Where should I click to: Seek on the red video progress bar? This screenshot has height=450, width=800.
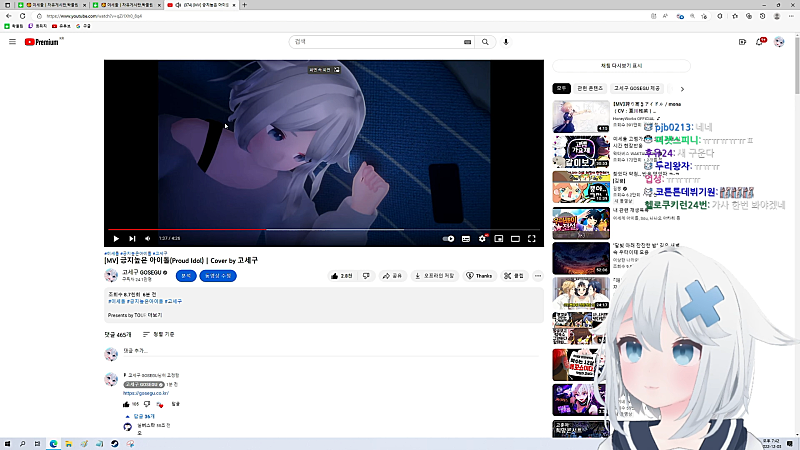pyautogui.click(x=324, y=230)
